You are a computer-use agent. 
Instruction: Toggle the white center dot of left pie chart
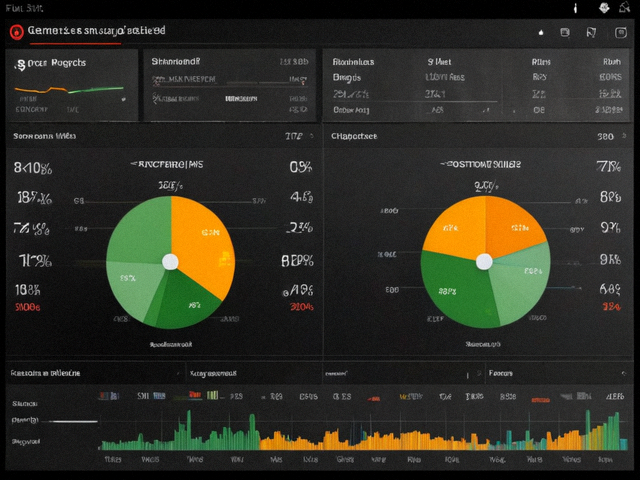point(170,262)
